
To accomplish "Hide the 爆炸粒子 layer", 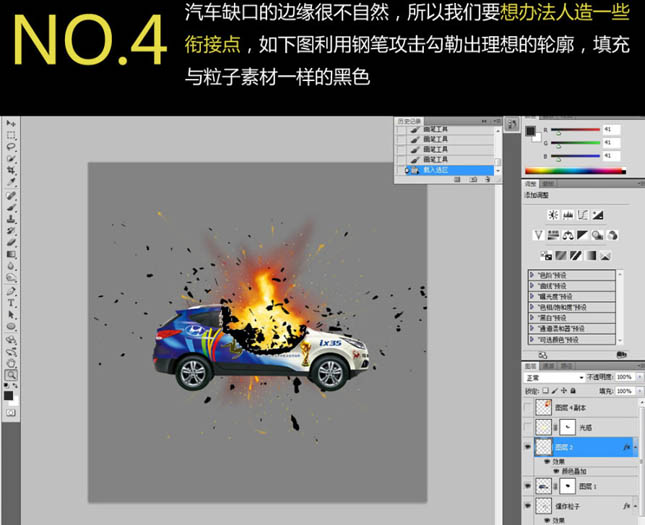I will [528, 505].
